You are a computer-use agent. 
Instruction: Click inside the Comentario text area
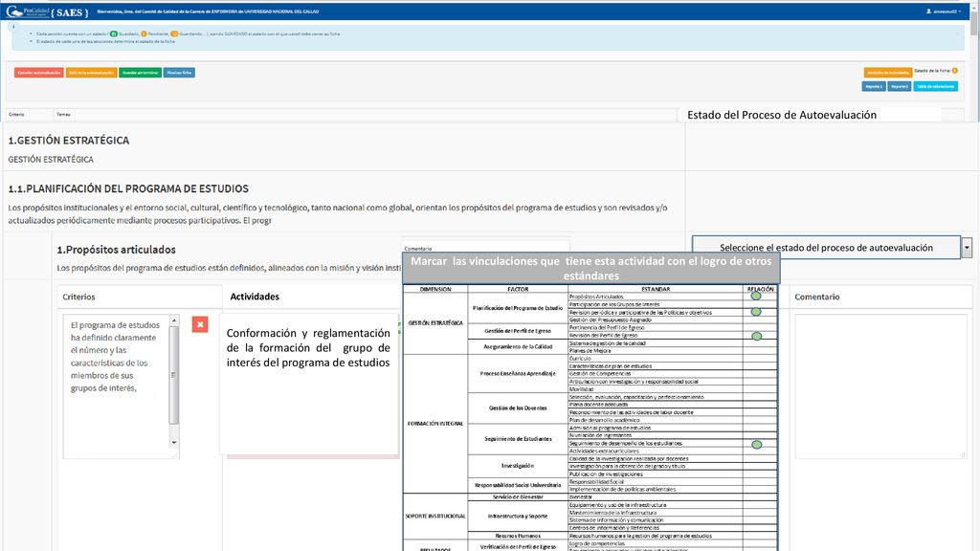point(880,386)
